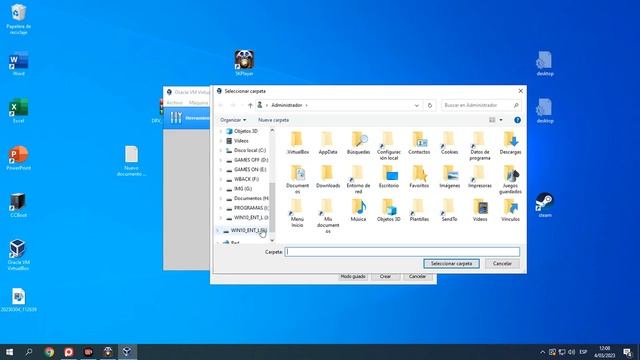Screen dimensions: 640x360
Task: Expand the Objetos 3D tree node
Action: [221, 131]
